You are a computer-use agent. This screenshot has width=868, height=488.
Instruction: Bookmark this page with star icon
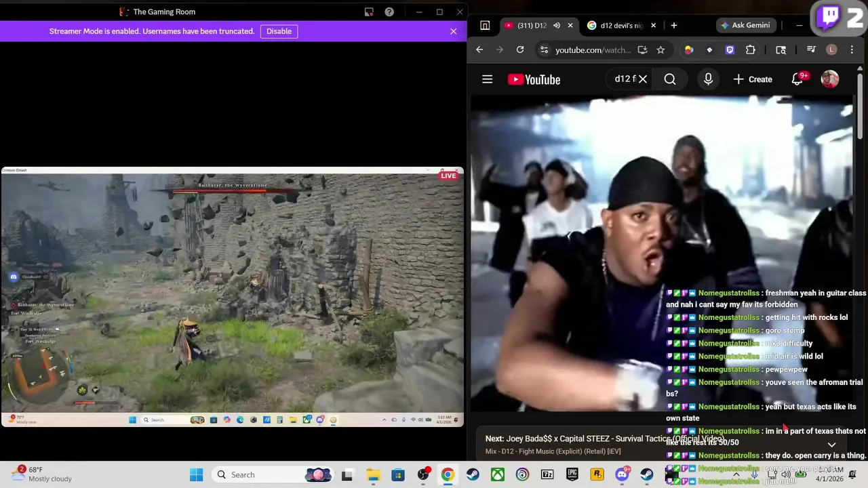point(660,49)
